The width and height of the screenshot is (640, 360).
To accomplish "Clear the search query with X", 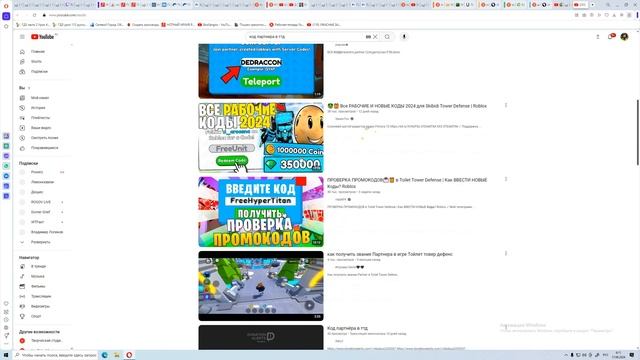I will [375, 37].
